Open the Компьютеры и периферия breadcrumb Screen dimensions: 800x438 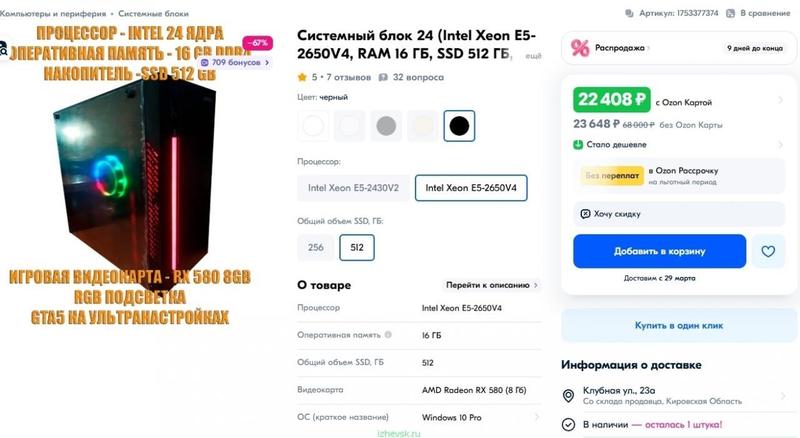[x=53, y=13]
